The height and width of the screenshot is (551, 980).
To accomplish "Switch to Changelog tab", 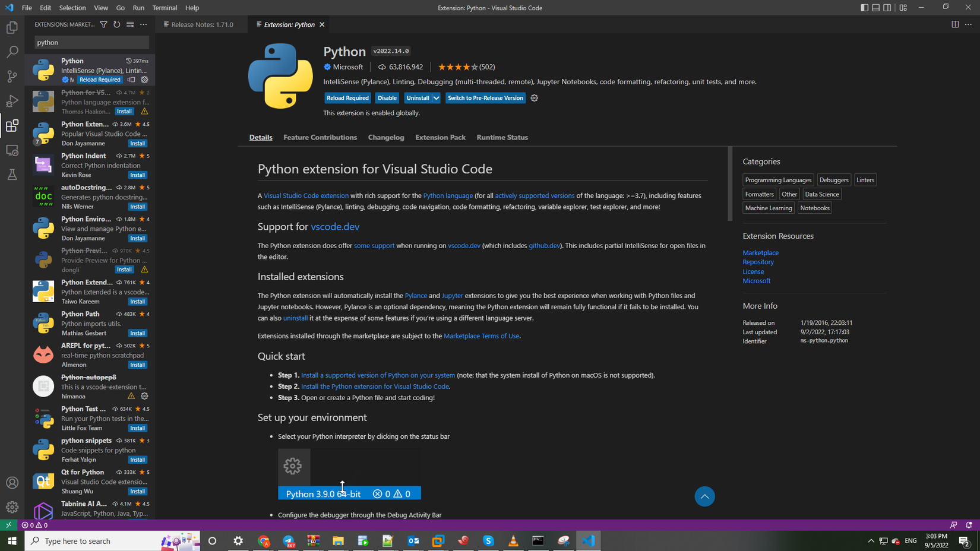I will [386, 137].
